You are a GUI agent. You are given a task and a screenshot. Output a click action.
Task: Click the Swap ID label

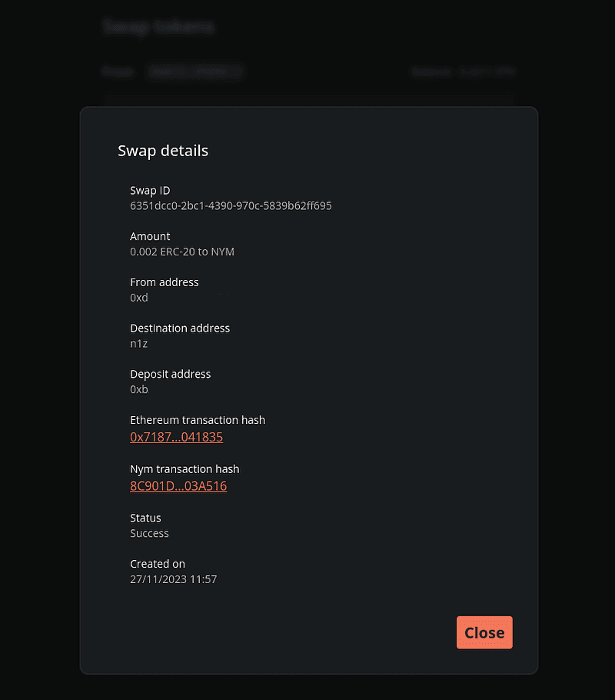pyautogui.click(x=150, y=190)
